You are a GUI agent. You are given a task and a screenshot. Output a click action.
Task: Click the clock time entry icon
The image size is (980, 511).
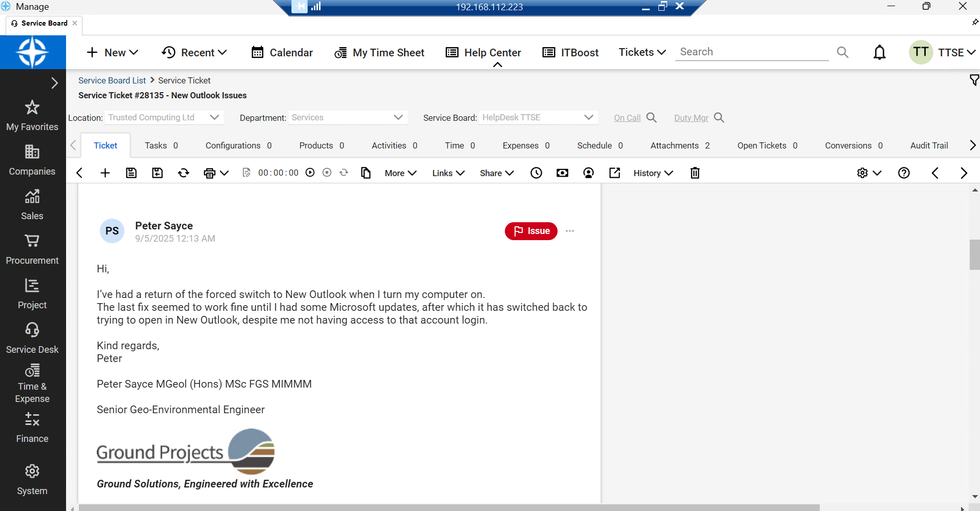[536, 173]
